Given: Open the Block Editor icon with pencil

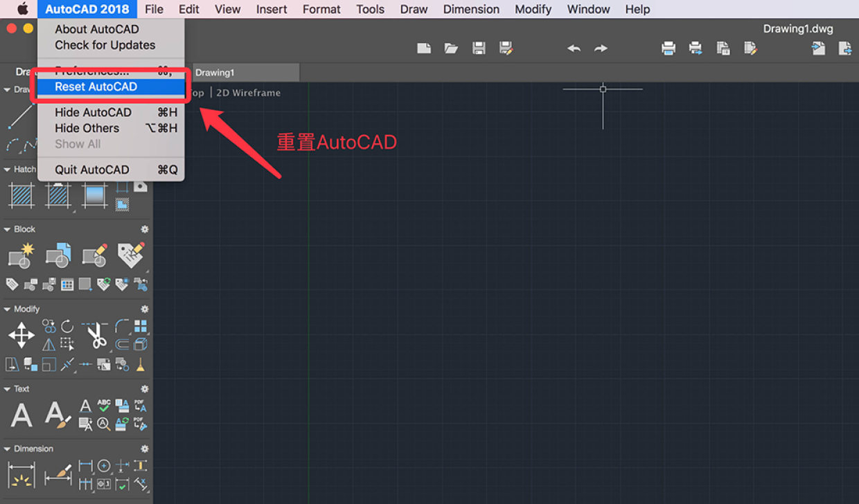Looking at the screenshot, I should click(x=94, y=255).
